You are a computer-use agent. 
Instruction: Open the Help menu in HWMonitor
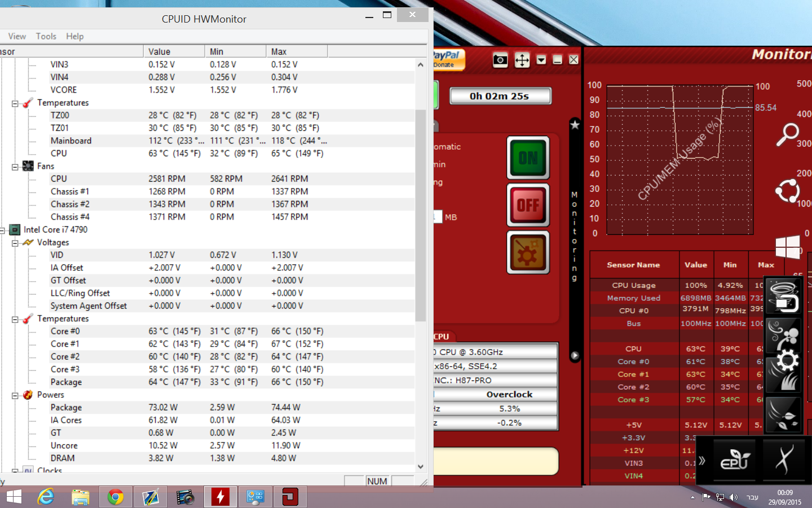pos(75,36)
